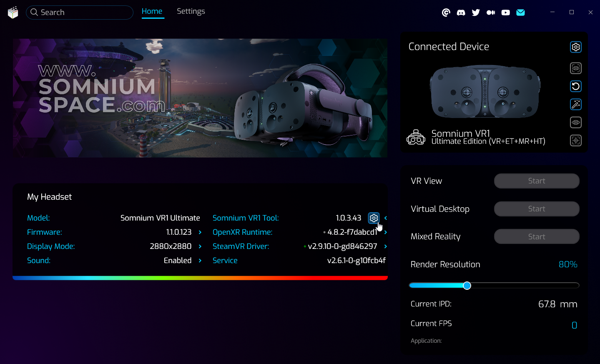This screenshot has height=364, width=600.
Task: Click the Sound: label
Action: coord(39,261)
